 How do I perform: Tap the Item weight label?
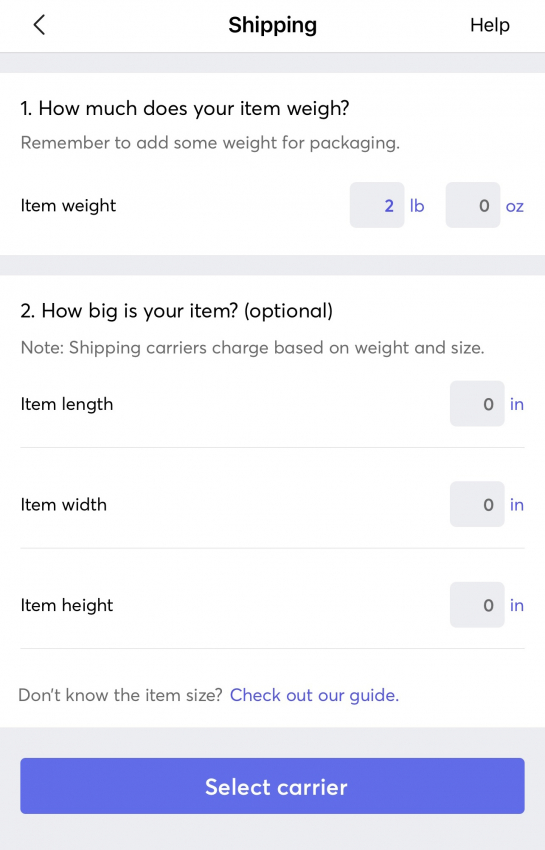pyautogui.click(x=68, y=206)
